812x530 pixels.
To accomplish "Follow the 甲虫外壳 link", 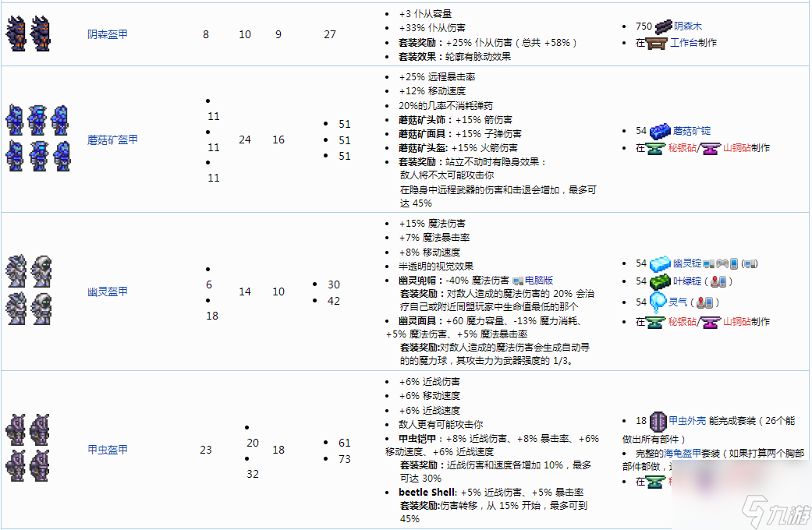I will point(687,421).
